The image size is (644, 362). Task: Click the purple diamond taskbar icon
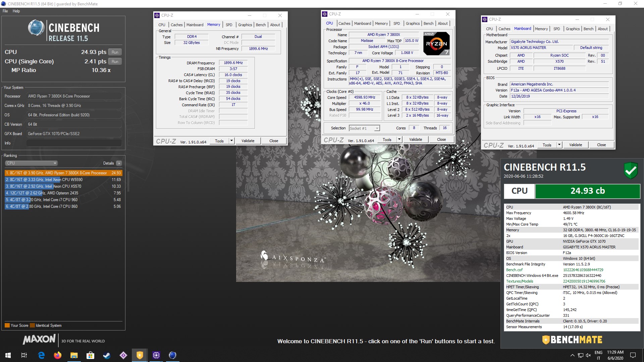[123, 355]
